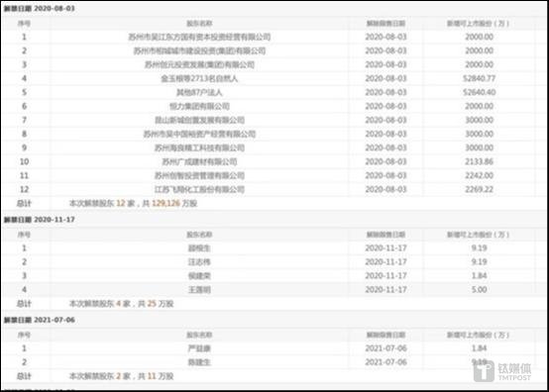Image resolution: width=549 pixels, height=392 pixels.
Task: Click the date 2021-07-06 in row 2
Action: click(x=385, y=362)
